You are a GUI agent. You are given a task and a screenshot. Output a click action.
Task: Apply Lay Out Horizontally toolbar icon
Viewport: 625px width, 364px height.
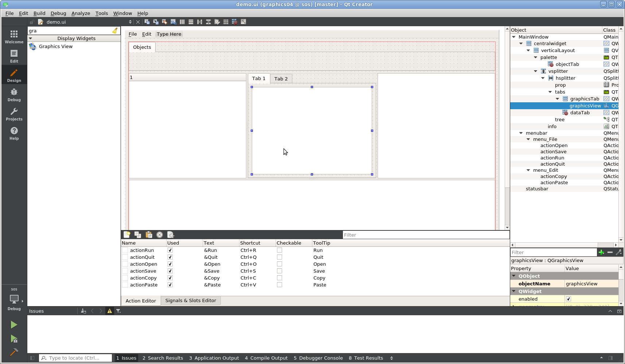click(x=182, y=22)
